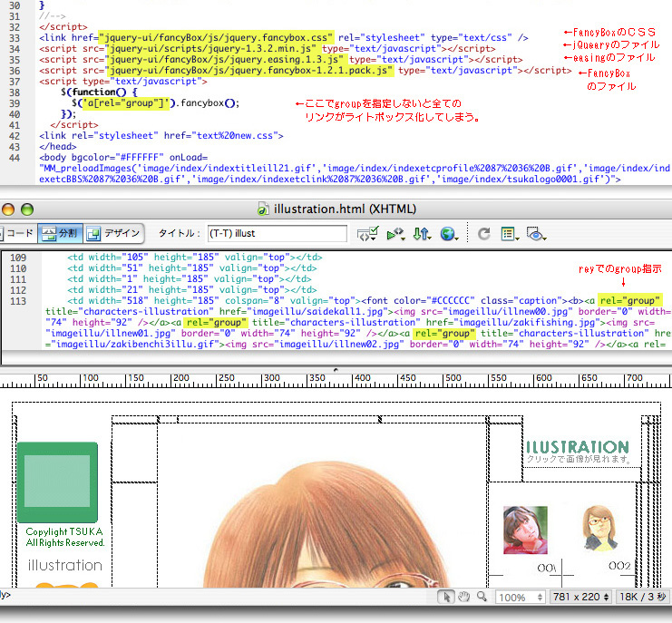
Task: Click the </head> closing tag on line 43
Action: [58, 147]
